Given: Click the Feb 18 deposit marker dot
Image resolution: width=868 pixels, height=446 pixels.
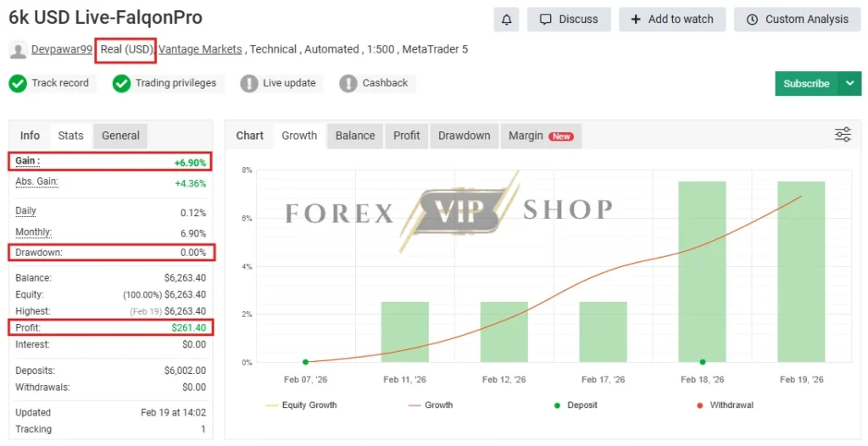Looking at the screenshot, I should point(703,362).
